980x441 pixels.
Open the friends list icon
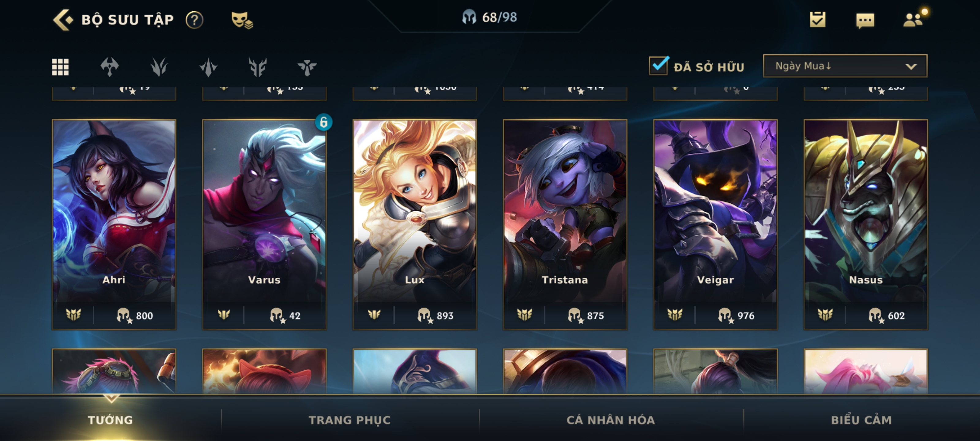point(914,19)
